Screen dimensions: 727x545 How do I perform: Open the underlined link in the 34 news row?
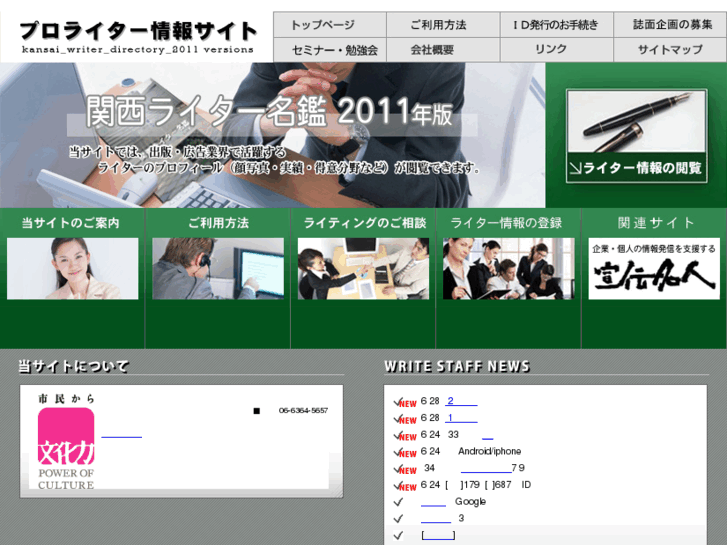click(486, 468)
